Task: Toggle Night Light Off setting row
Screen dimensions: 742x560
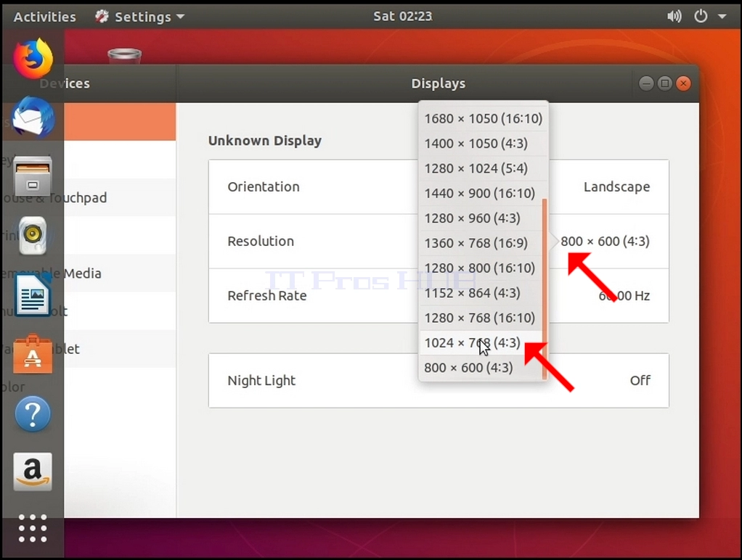Action: (439, 380)
